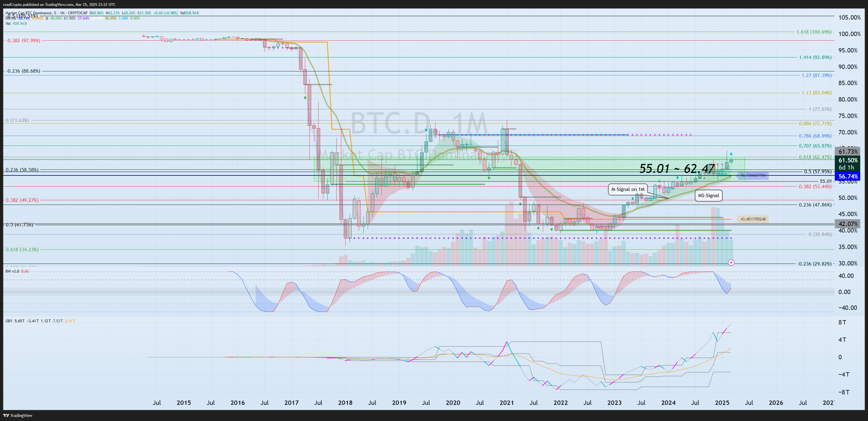Click the 2021 label on time axis
This screenshot has width=868, height=421.
(x=507, y=402)
